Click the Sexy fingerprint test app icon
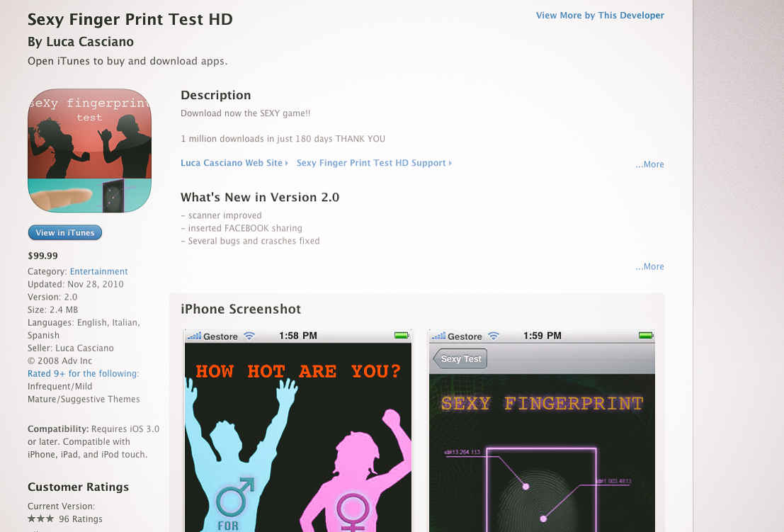This screenshot has height=532, width=784. click(x=89, y=150)
